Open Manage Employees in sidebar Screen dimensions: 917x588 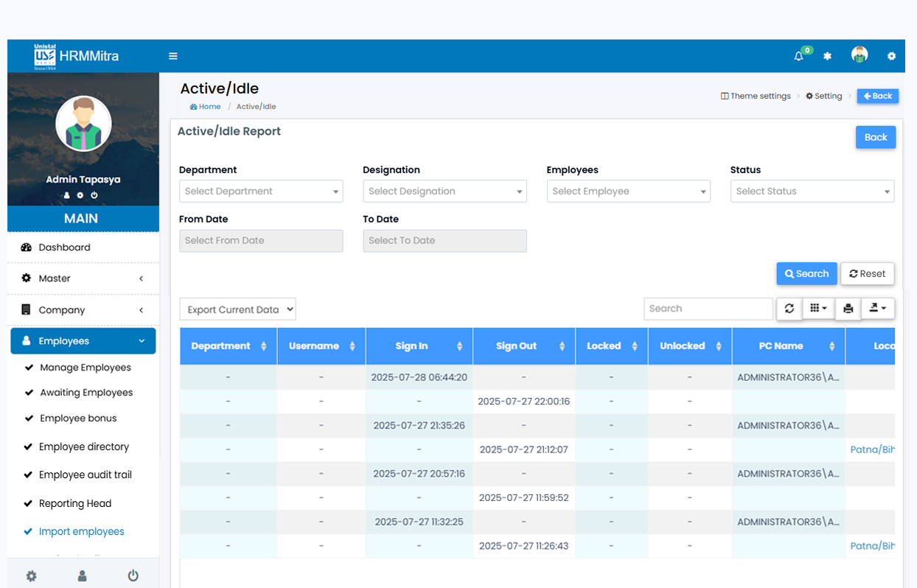point(86,368)
